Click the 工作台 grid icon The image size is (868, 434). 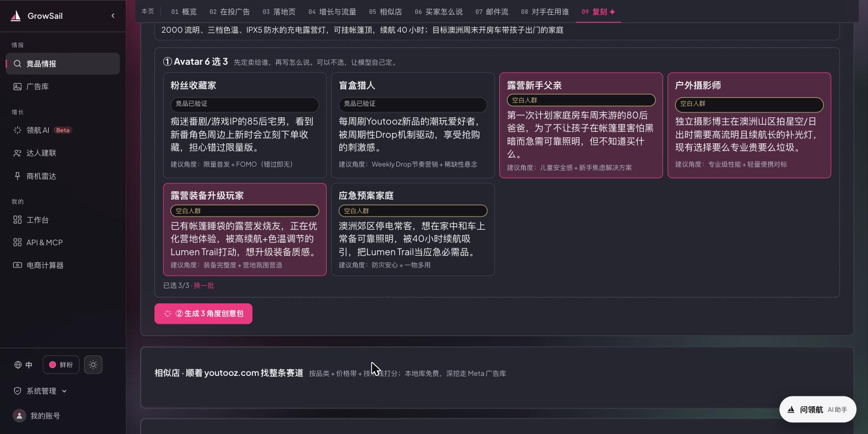pos(18,220)
